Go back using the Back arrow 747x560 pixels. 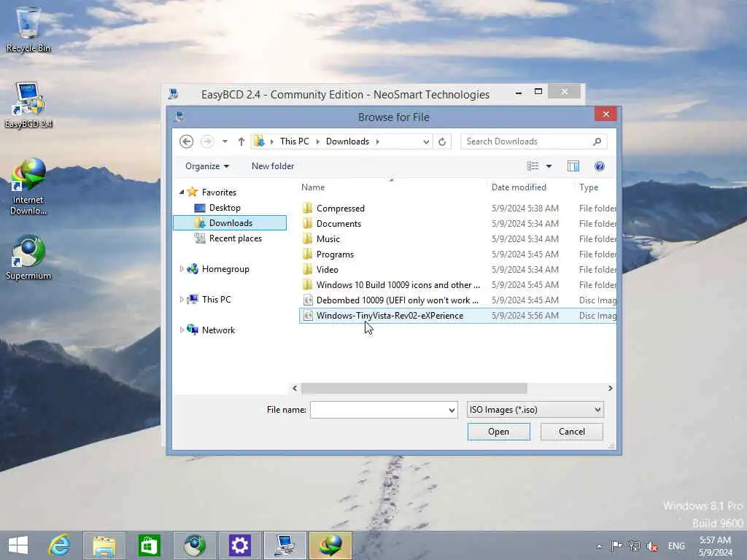pos(186,141)
